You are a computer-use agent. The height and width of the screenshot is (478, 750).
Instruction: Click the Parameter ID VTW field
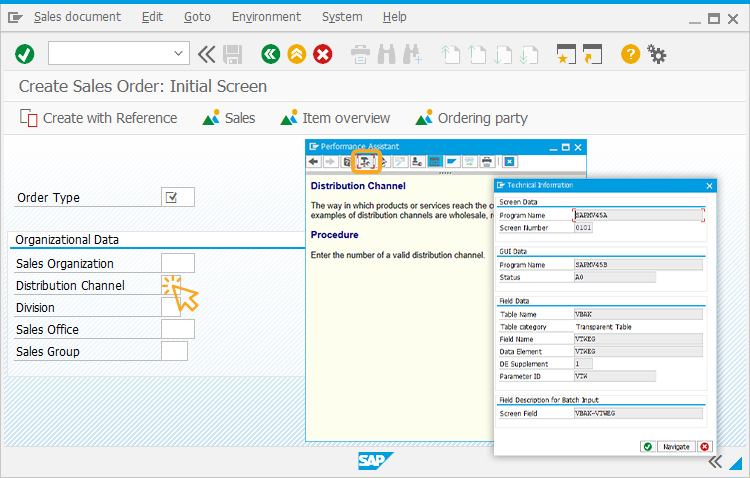pos(615,376)
